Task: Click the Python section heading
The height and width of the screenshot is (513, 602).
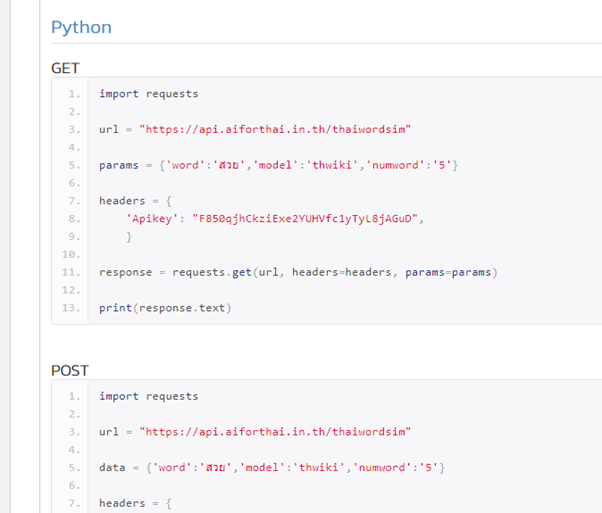Action: [81, 28]
